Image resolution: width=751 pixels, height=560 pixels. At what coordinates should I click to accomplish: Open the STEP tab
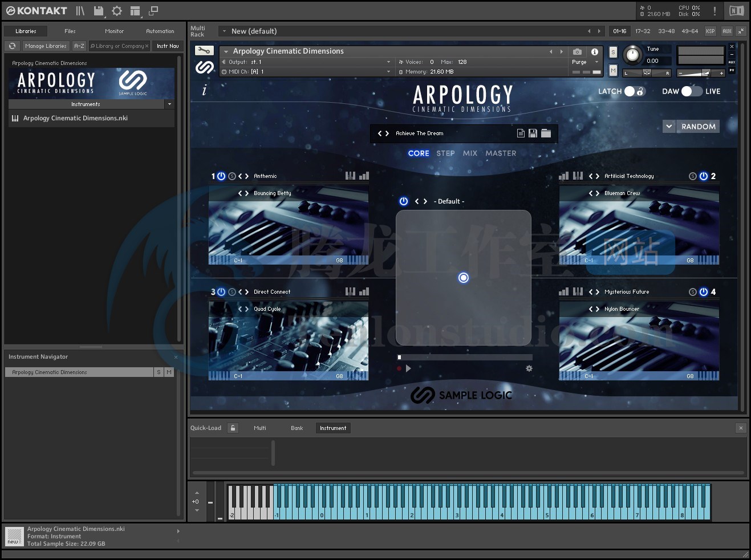tap(445, 153)
